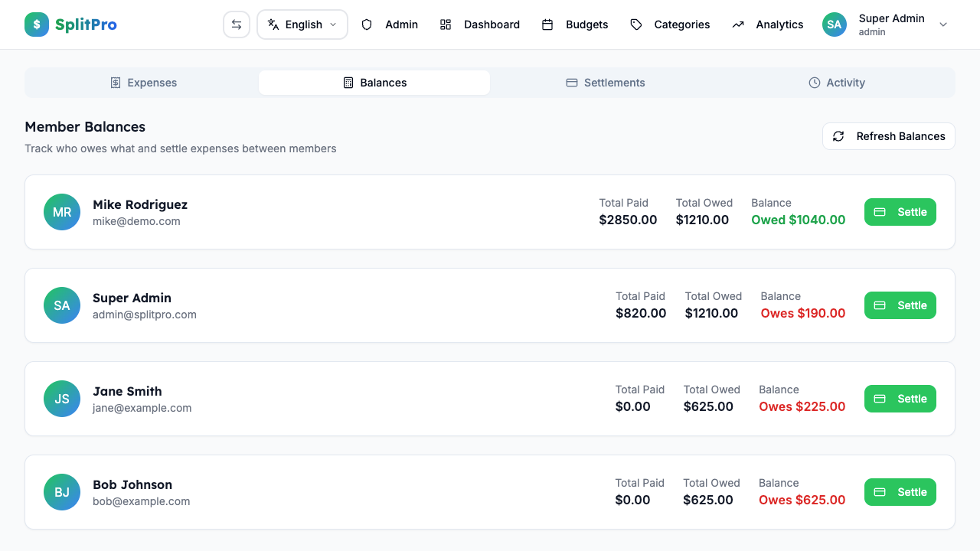Open the Settlements tab

[x=605, y=82]
